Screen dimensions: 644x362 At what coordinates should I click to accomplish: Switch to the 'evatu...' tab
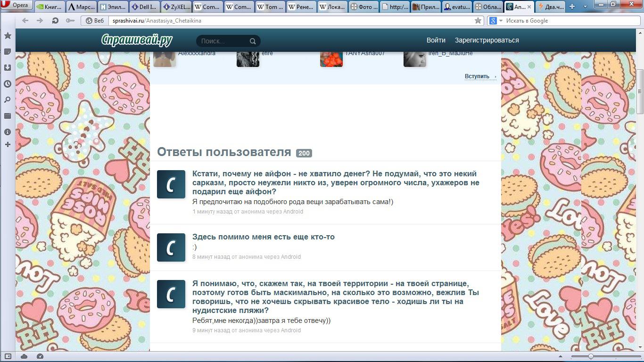(x=458, y=7)
